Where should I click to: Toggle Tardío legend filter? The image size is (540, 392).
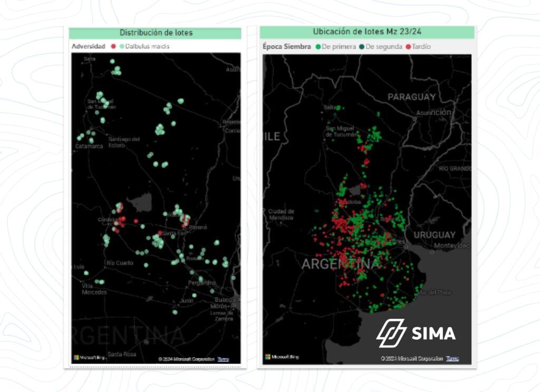coord(418,46)
